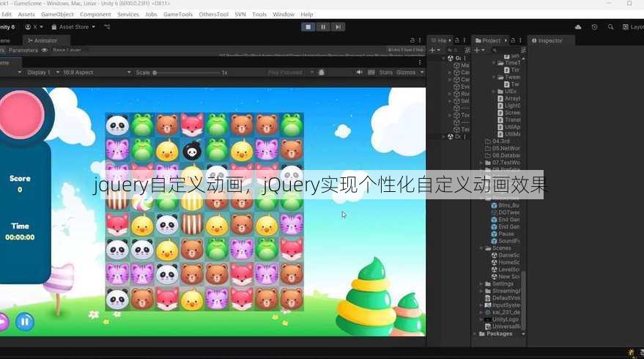Open the Asset Store dropdown
Screen dimensions: 644x359
tap(73, 27)
